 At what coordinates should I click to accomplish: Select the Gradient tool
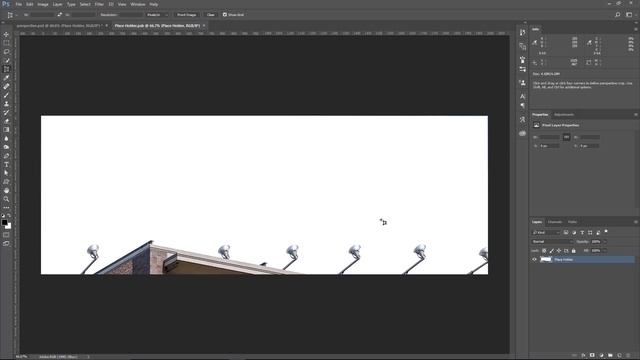[x=6, y=130]
